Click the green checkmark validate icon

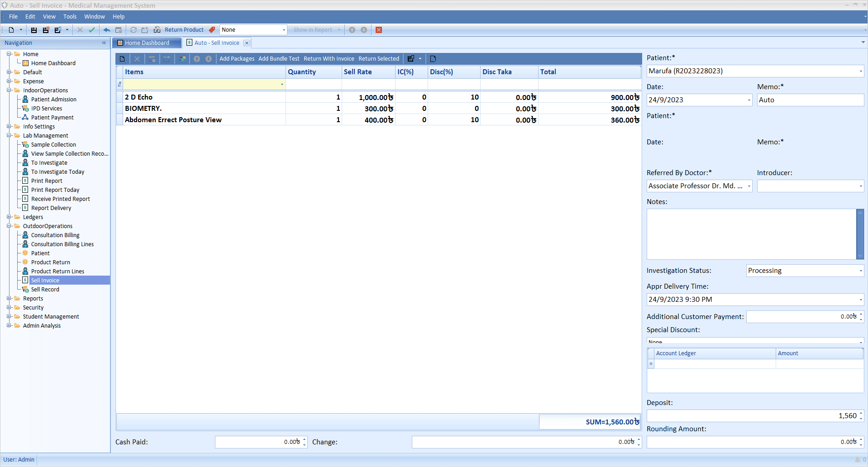92,30
